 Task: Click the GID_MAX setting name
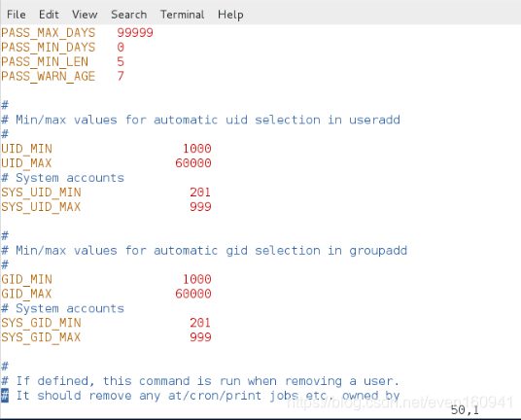26,295
